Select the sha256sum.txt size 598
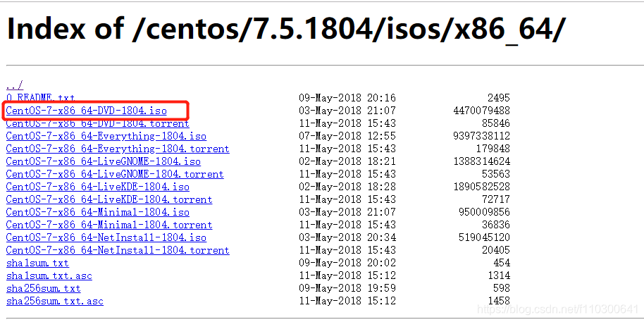The image size is (644, 322). point(502,288)
